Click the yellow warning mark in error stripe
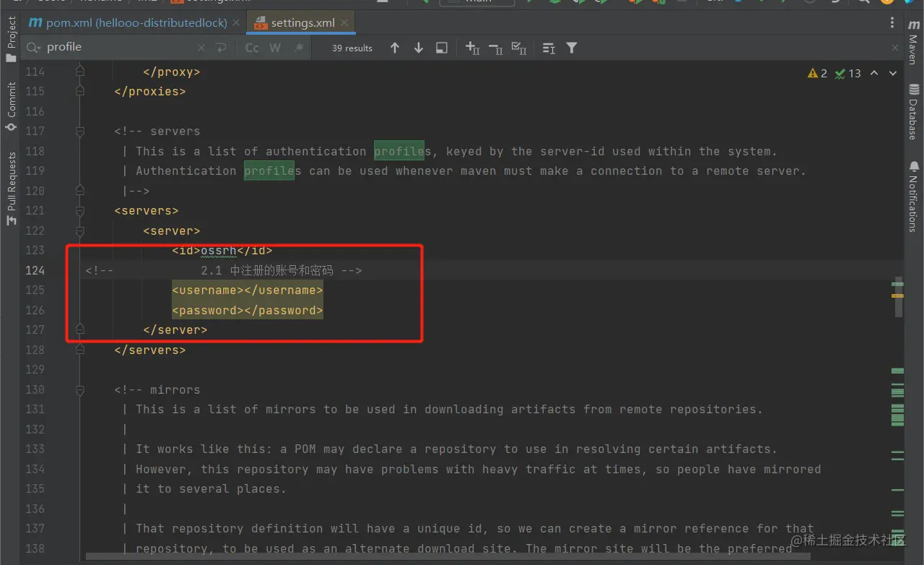Image resolution: width=924 pixels, height=565 pixels. point(897,296)
